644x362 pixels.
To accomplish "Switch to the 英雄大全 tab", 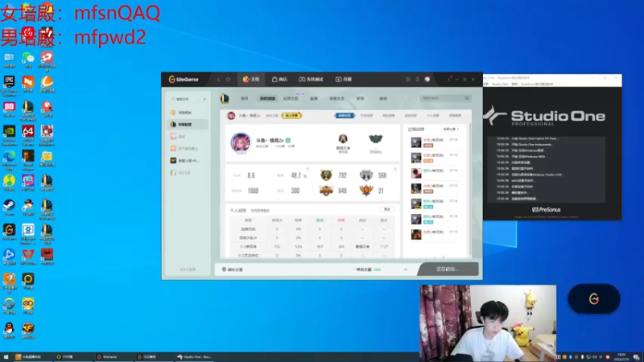I will pyautogui.click(x=336, y=98).
